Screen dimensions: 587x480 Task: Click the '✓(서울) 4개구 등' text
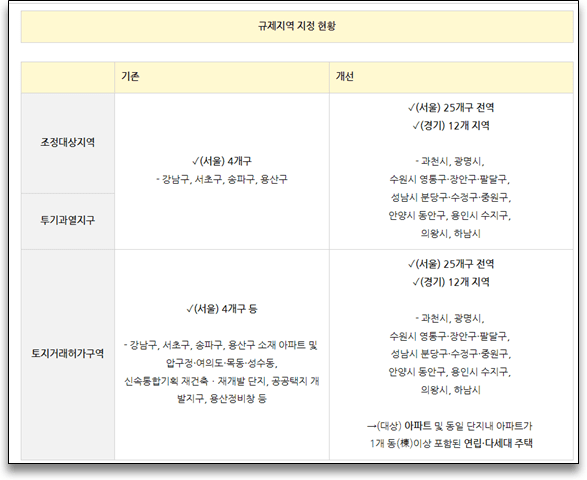(222, 309)
